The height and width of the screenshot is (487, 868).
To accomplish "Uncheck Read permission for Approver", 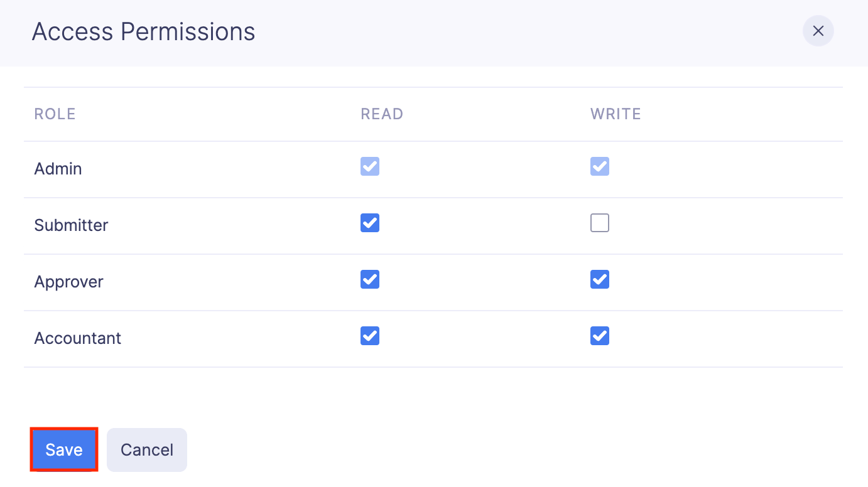I will tap(370, 279).
